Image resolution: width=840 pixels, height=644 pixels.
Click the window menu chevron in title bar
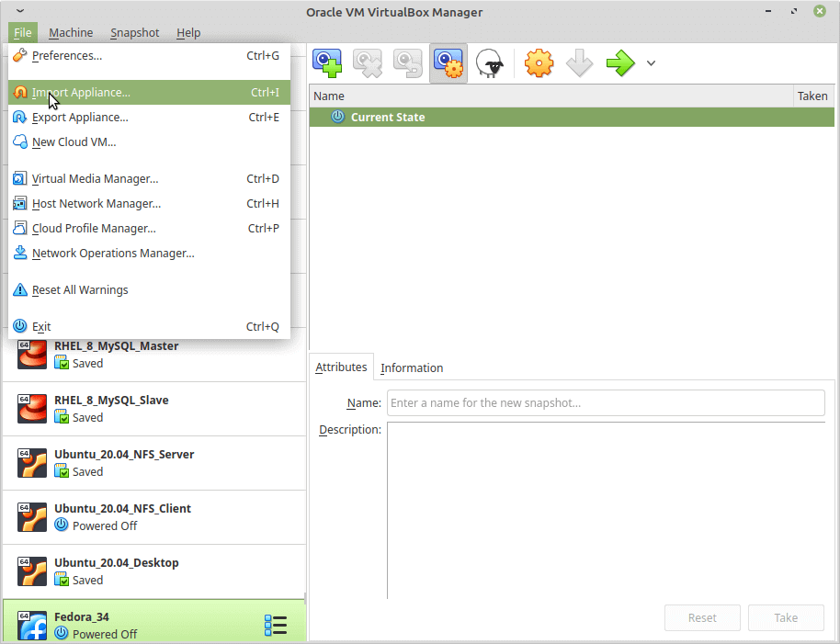point(20,11)
